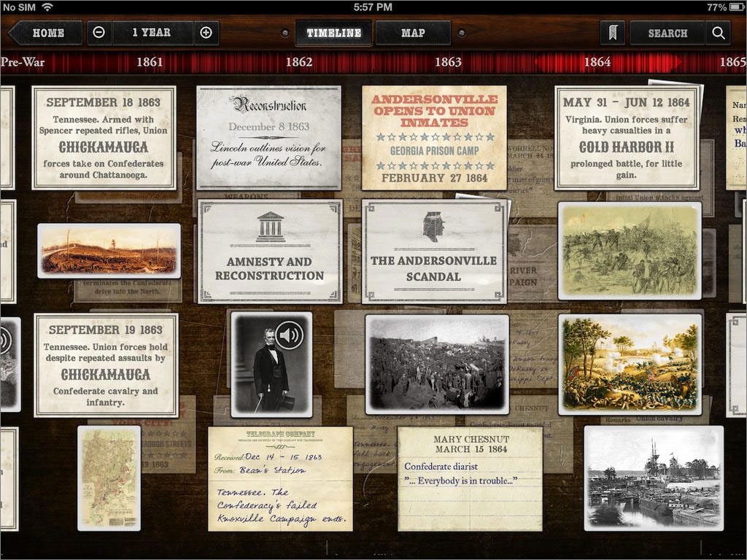Open The Andersonville Scandal card
The width and height of the screenshot is (747, 560).
(x=433, y=252)
